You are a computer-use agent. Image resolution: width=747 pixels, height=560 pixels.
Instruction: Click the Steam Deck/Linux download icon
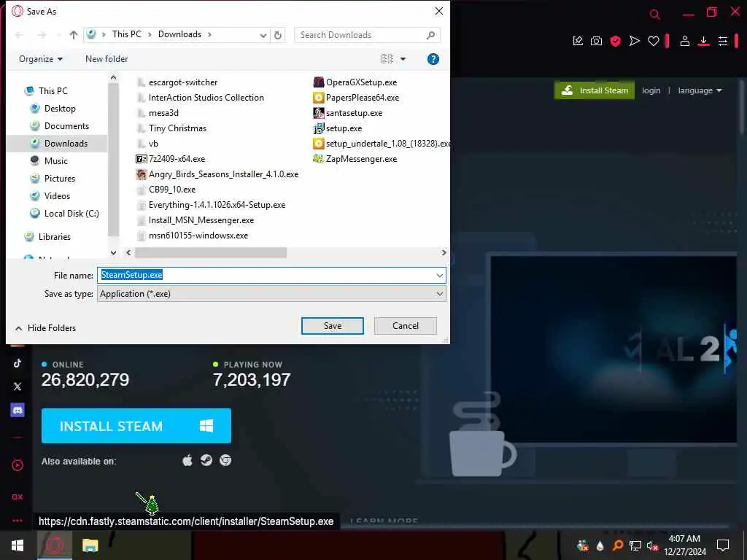(206, 460)
